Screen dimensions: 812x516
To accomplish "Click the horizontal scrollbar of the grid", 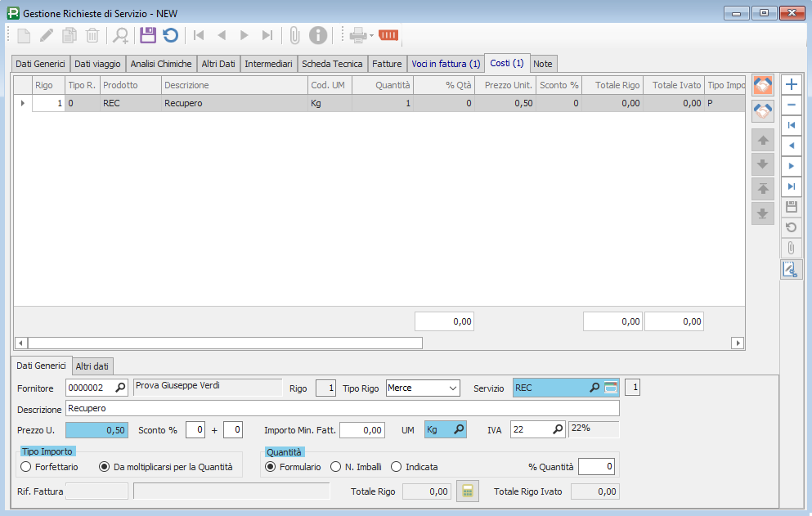I will [x=225, y=343].
